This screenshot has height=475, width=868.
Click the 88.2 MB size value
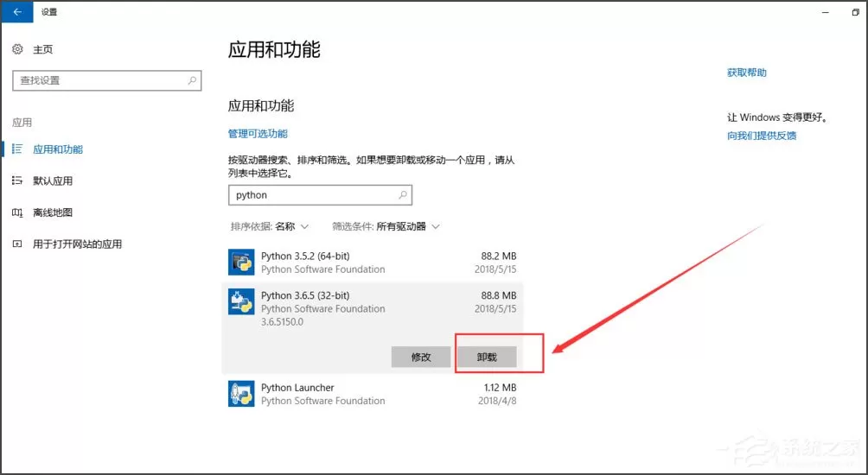(x=499, y=256)
